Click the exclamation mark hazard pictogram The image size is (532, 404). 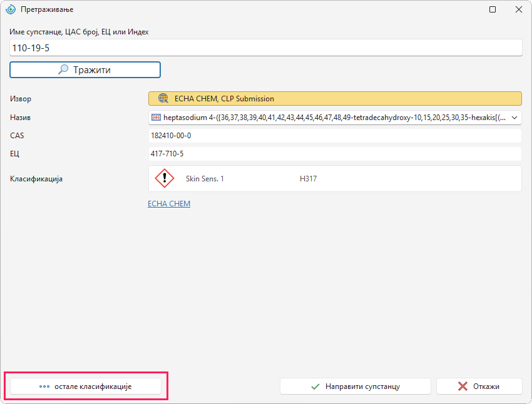[165, 178]
